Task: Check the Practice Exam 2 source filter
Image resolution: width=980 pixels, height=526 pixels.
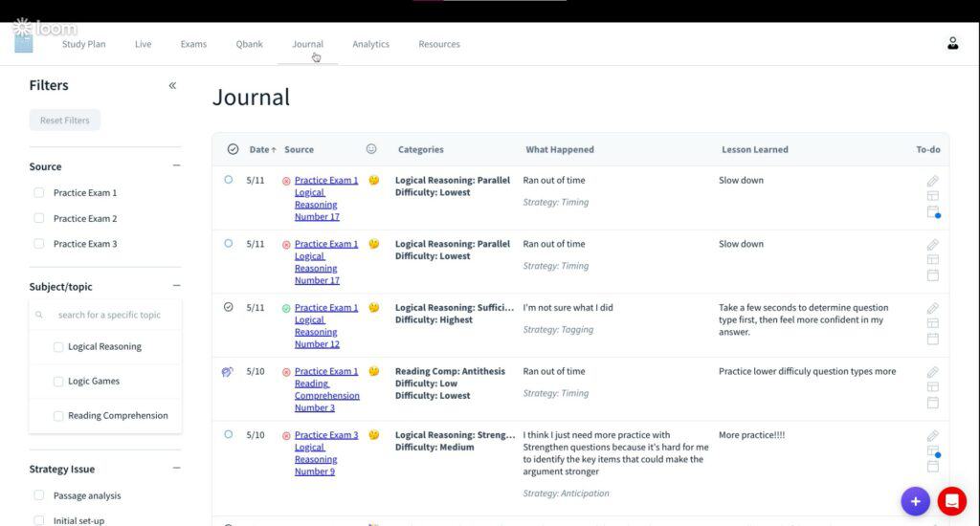Action: tap(38, 218)
